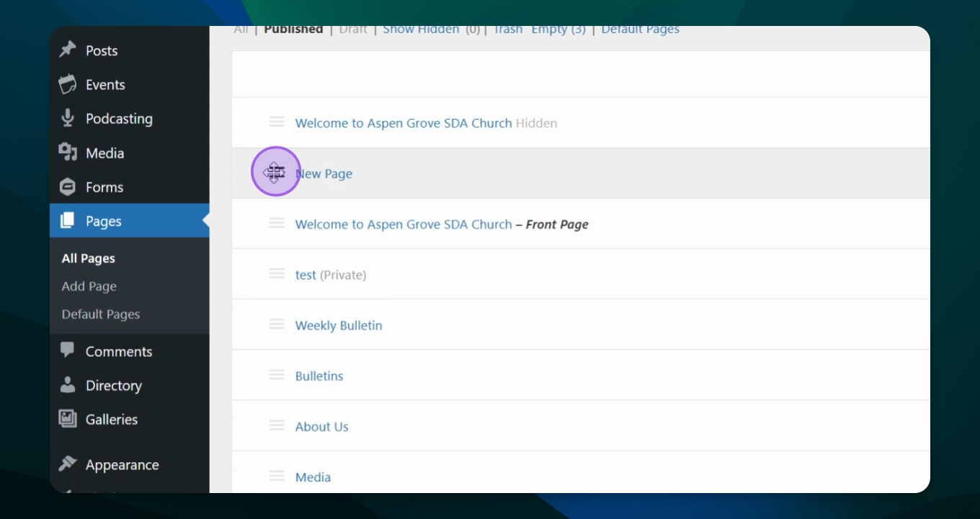Screen dimensions: 980x519
Task: Show the Trash filter view
Action: 508,30
